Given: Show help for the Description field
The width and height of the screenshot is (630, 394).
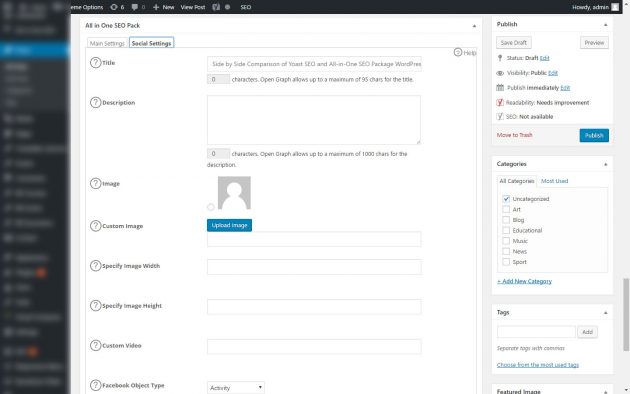Looking at the screenshot, I should [95, 102].
